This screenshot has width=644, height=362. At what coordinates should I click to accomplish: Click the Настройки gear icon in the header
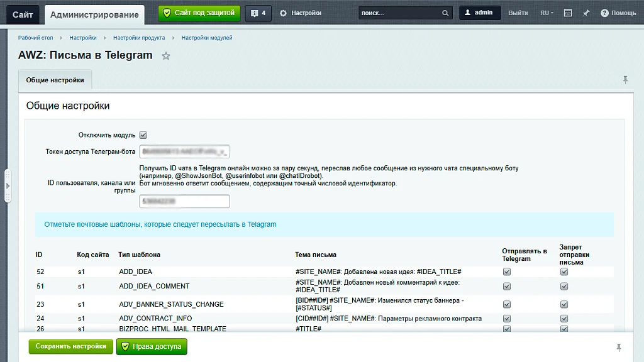[284, 13]
